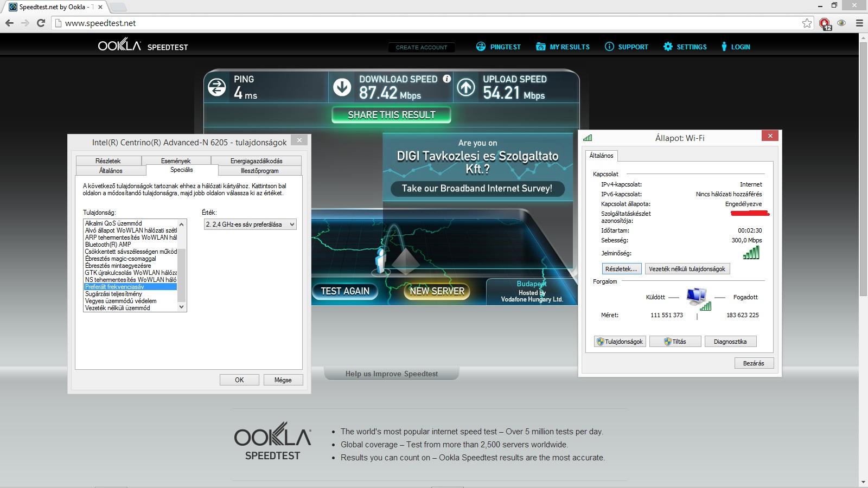
Task: Click the signal quality bars in Wi-Fi status
Action: coord(751,252)
